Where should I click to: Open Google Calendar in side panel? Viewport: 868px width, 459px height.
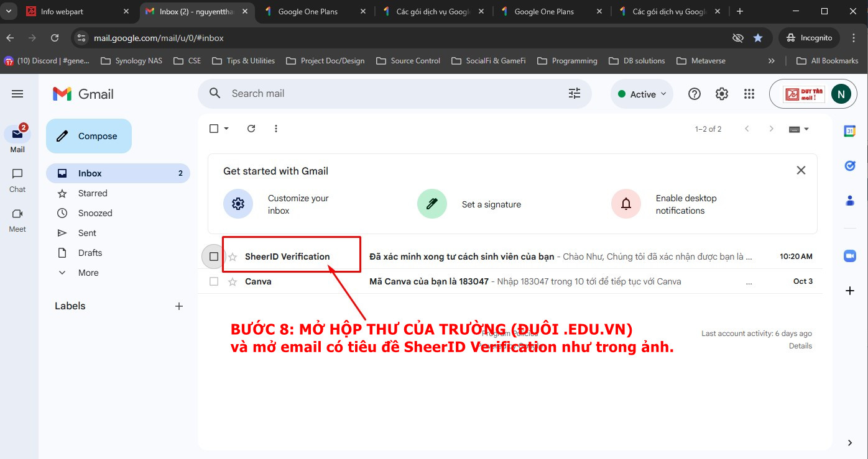[x=849, y=131]
